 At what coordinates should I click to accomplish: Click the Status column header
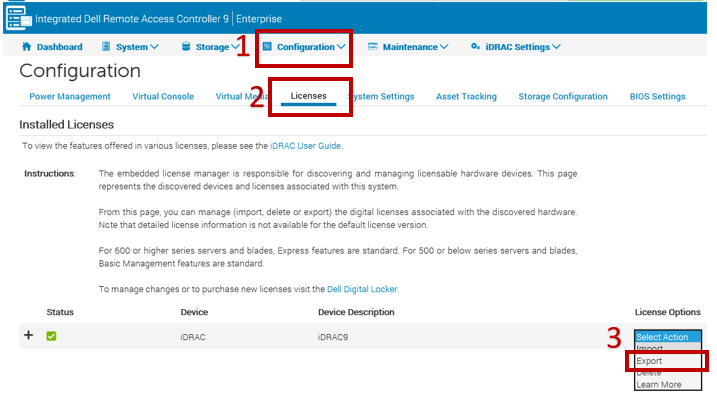tap(60, 312)
